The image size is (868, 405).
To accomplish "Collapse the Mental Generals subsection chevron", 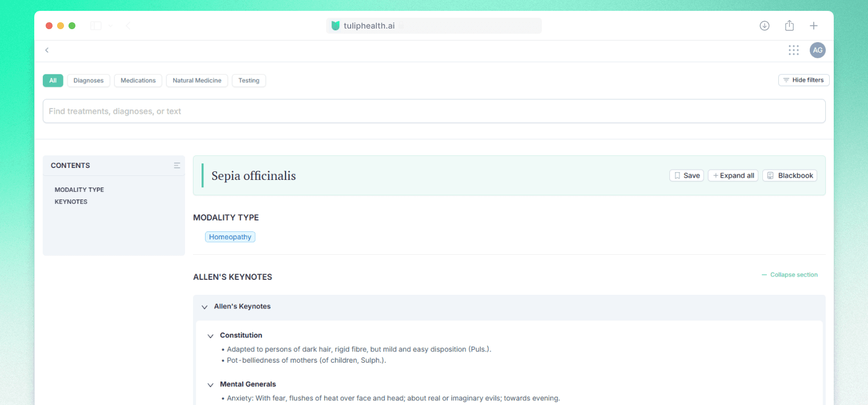I will pyautogui.click(x=210, y=385).
